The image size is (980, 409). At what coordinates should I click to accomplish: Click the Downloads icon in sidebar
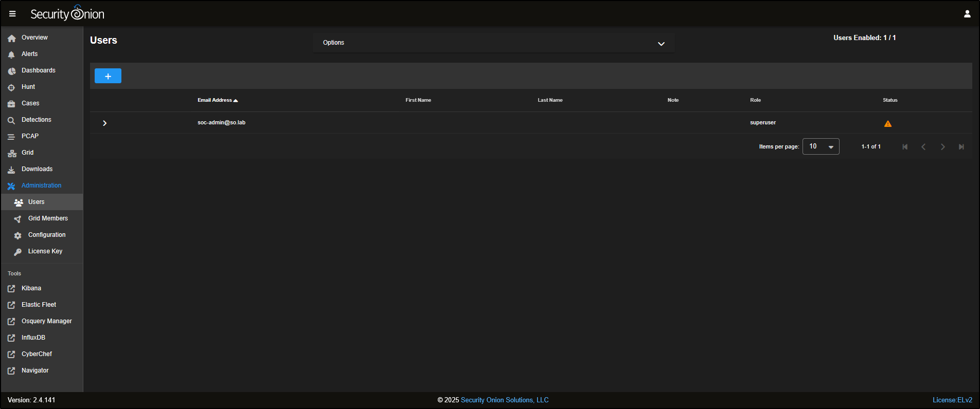pos(11,170)
